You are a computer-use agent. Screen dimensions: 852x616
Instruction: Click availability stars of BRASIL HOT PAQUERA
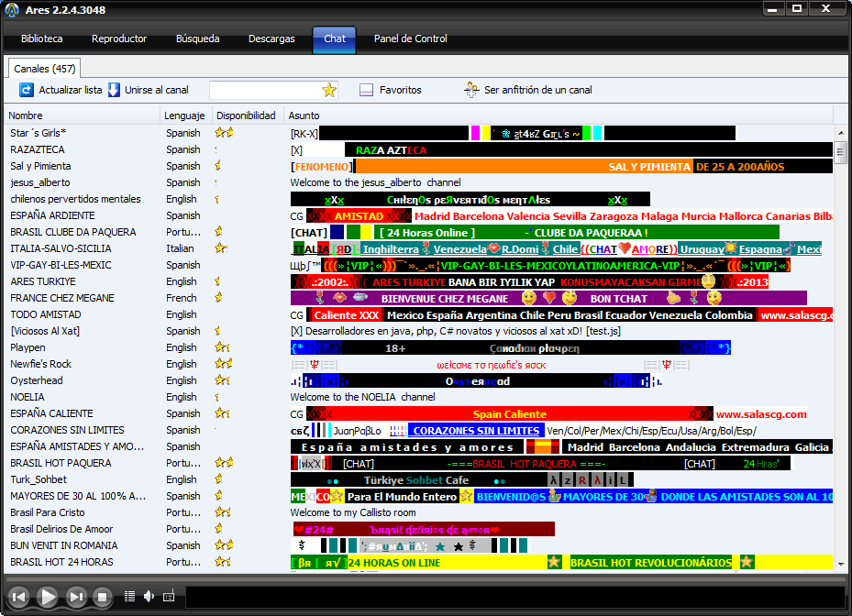[x=224, y=463]
